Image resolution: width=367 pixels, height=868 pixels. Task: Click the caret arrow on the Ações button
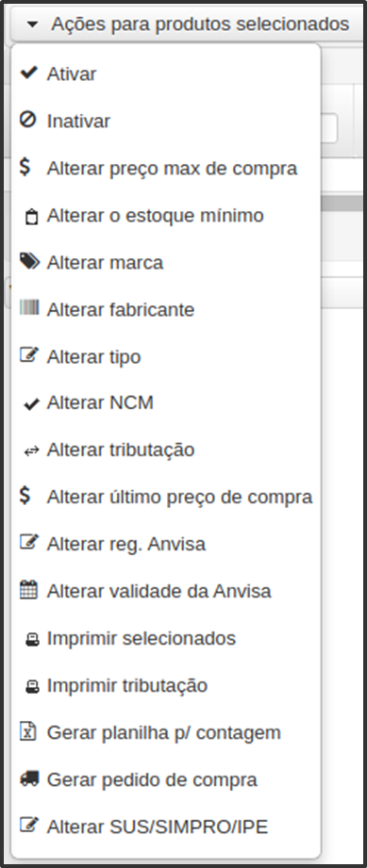click(33, 25)
